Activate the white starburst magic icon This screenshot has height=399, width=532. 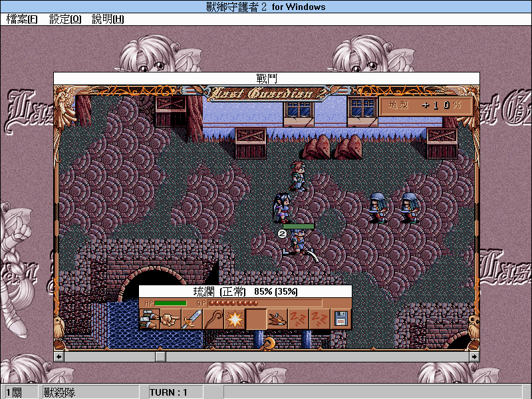(235, 319)
